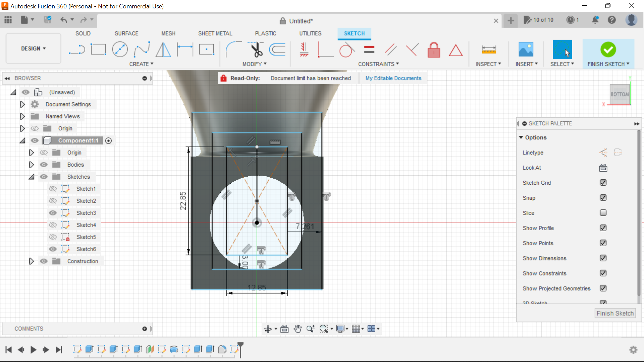
Task: Click BOTTOM on the ViewCube
Action: [620, 94]
